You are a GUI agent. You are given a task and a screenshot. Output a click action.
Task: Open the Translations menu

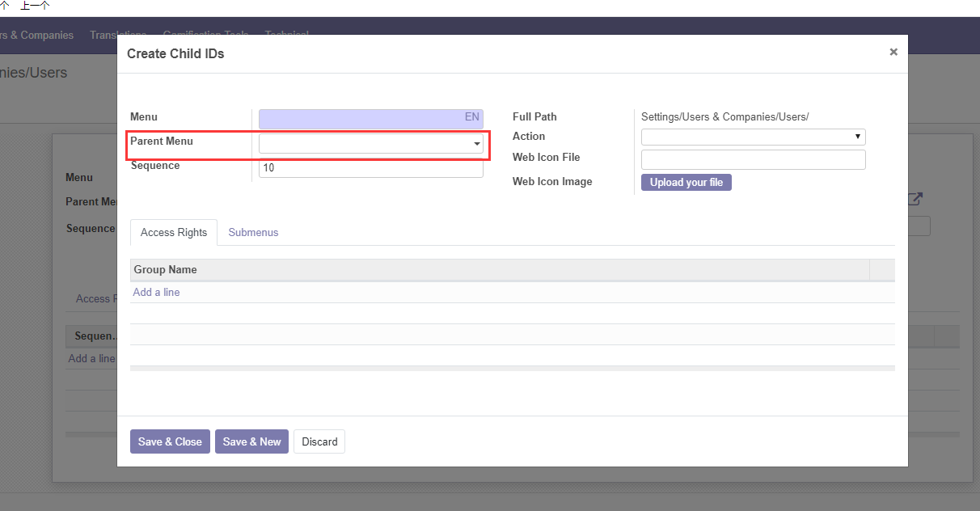point(118,36)
